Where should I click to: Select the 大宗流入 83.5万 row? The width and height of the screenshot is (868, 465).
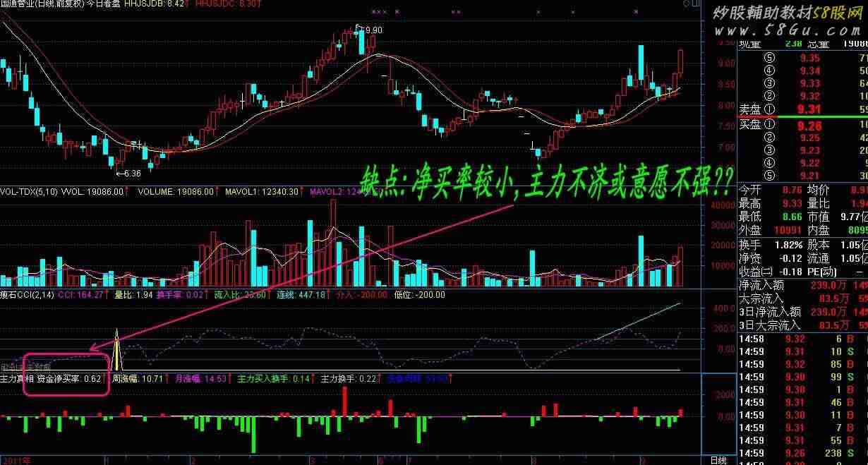pos(802,298)
